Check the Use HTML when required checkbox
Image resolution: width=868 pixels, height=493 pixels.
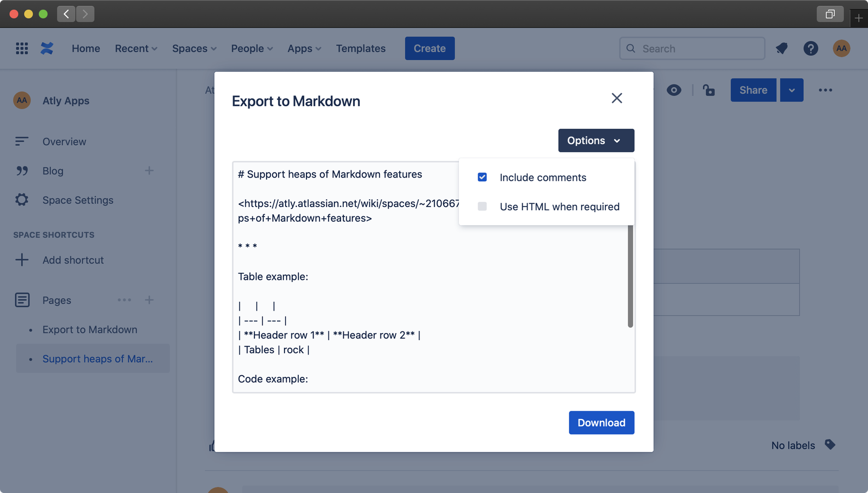[x=482, y=207]
